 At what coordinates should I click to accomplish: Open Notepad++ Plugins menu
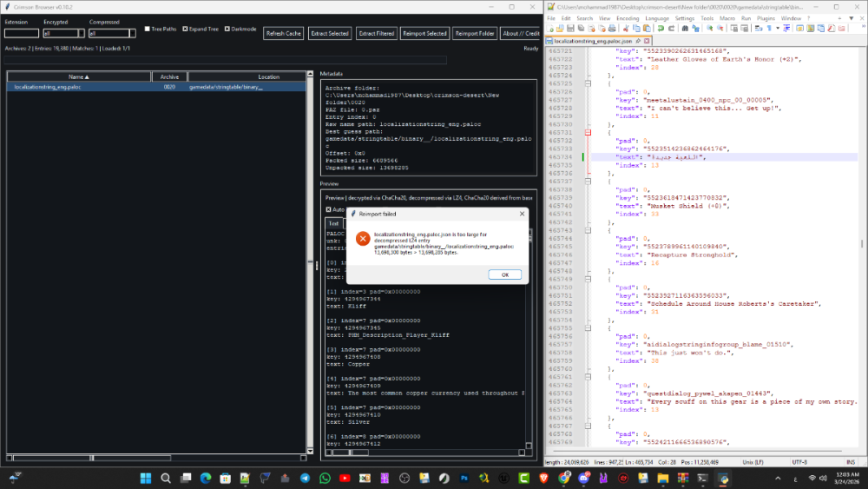(x=766, y=18)
